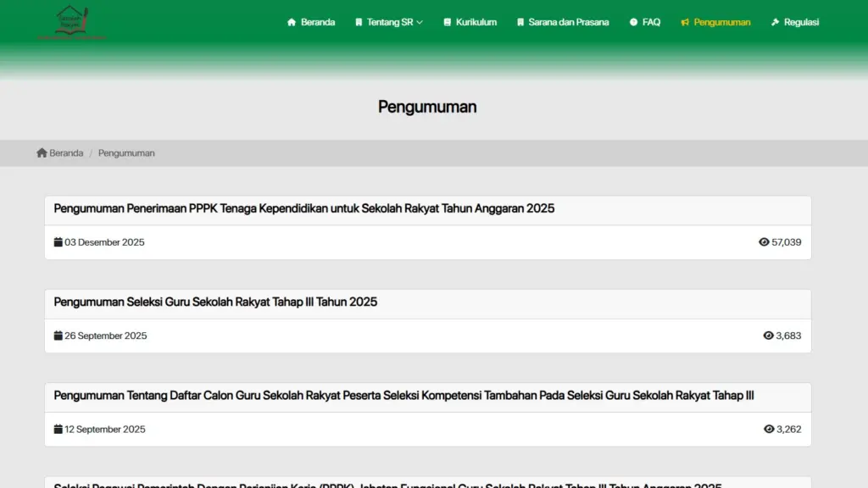Click the Beranda breadcrumb link

tap(65, 152)
